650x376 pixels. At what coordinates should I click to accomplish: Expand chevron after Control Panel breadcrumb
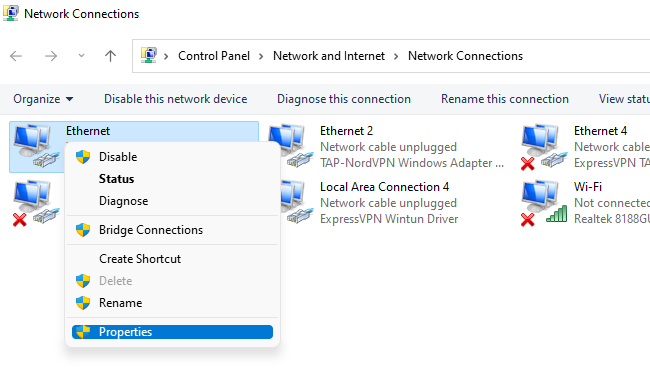tap(261, 56)
